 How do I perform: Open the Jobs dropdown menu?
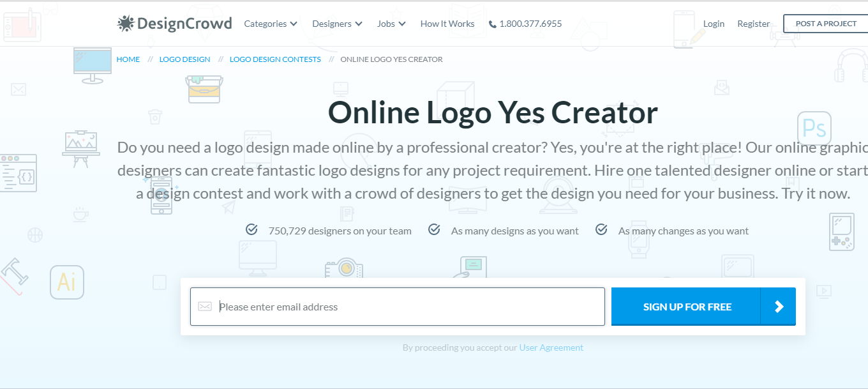391,24
